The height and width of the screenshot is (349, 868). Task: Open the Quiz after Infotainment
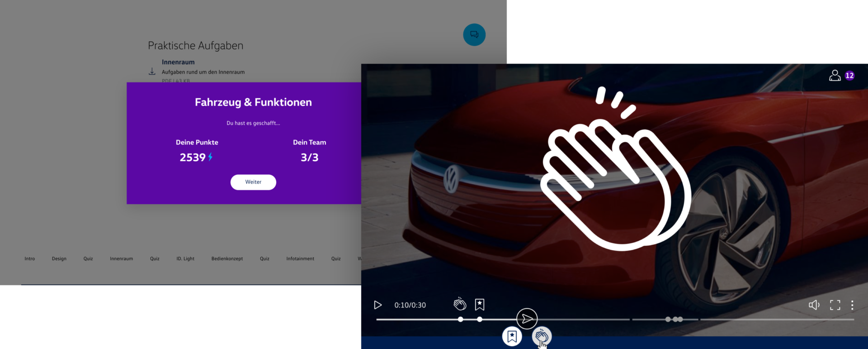(x=336, y=258)
